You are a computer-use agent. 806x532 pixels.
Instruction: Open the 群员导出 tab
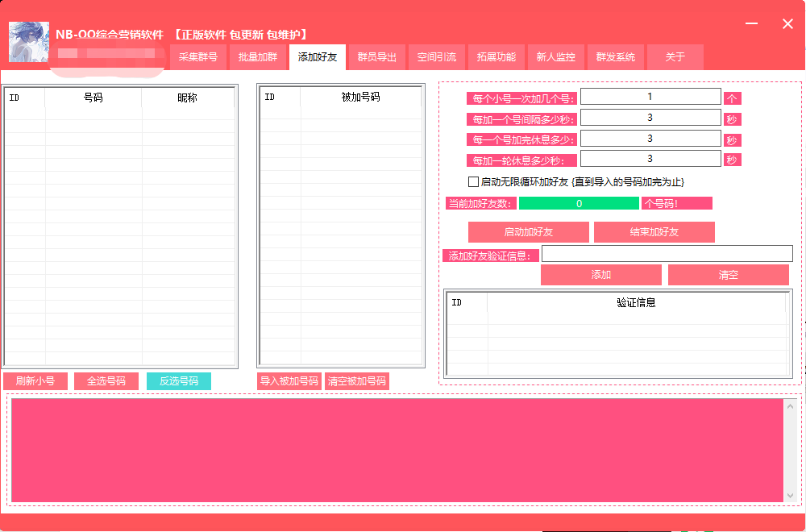377,57
